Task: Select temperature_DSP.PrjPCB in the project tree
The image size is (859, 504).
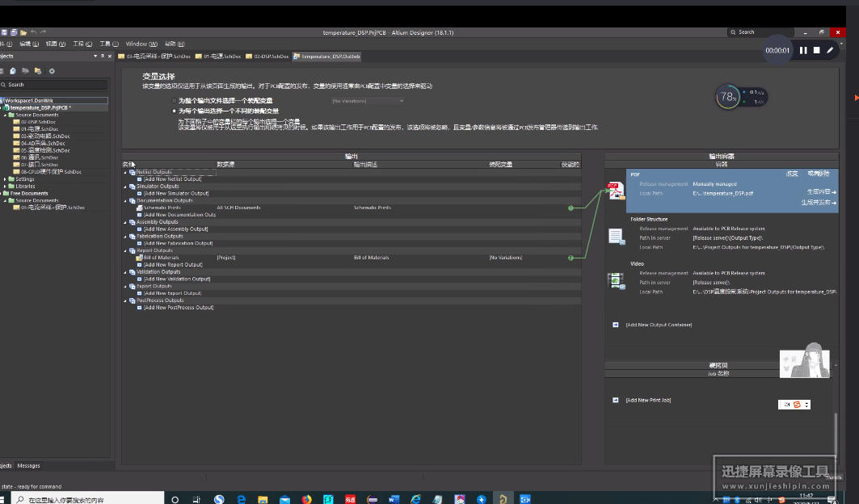Action: (x=40, y=108)
